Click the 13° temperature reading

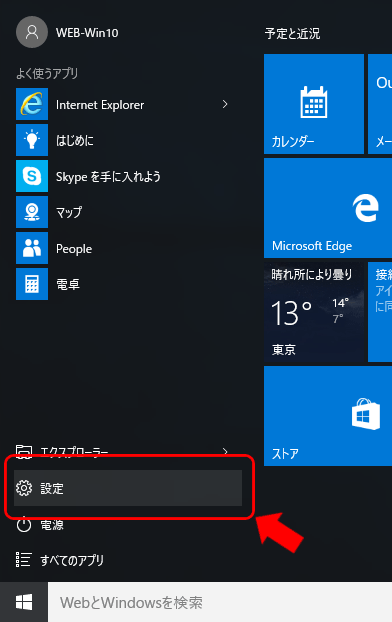292,313
